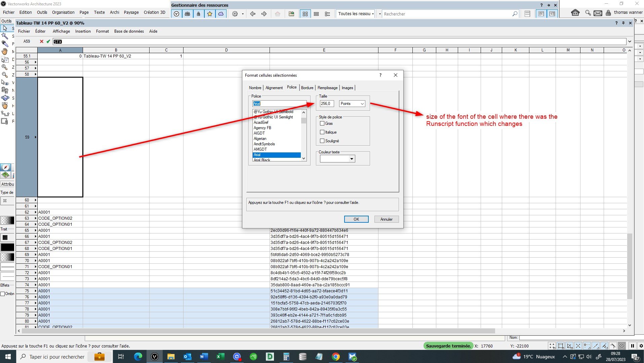Switch resources to thumbnail grid view
This screenshot has width=644, height=363.
coord(305,14)
